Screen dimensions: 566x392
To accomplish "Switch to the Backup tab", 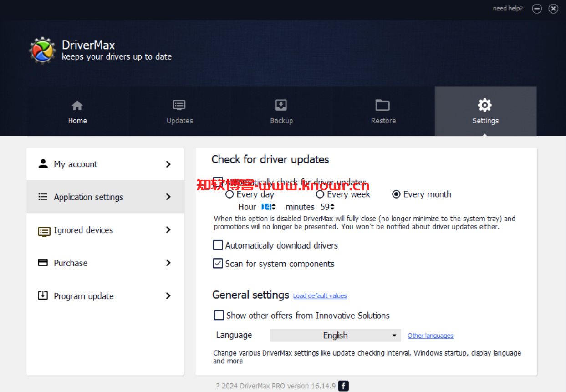I will pos(281,111).
